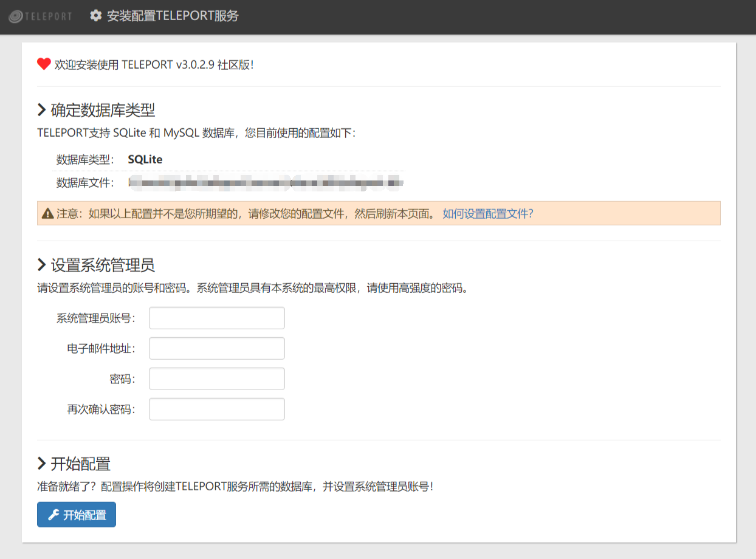Click the 开始配置 start configuration button
Screen dimensions: 756x559
tap(77, 515)
